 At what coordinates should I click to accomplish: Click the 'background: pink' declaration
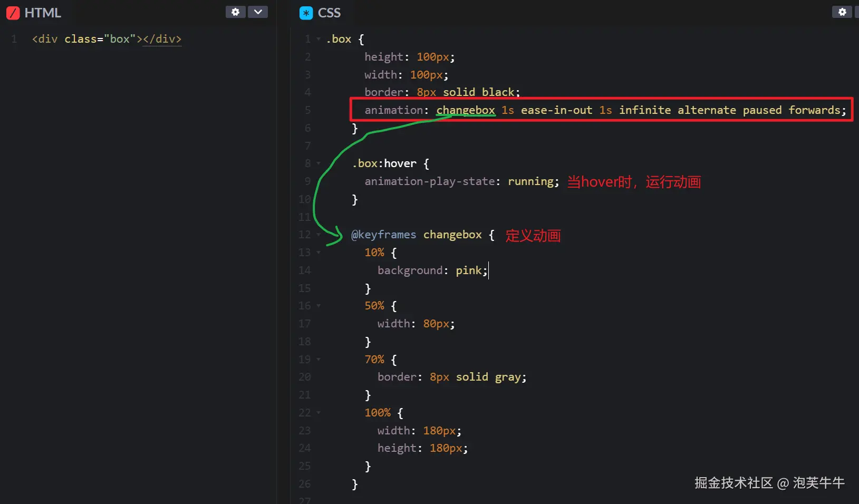[433, 270]
